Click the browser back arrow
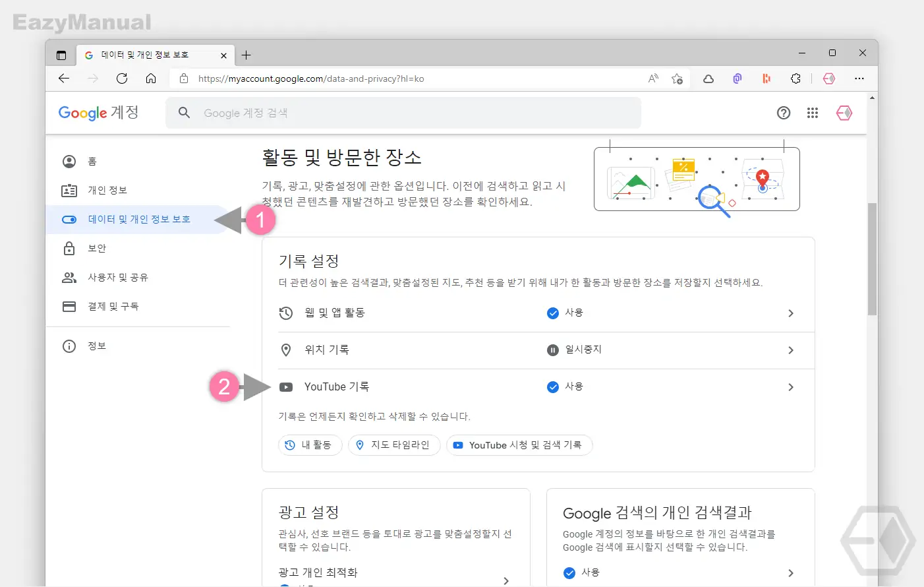 pos(64,78)
